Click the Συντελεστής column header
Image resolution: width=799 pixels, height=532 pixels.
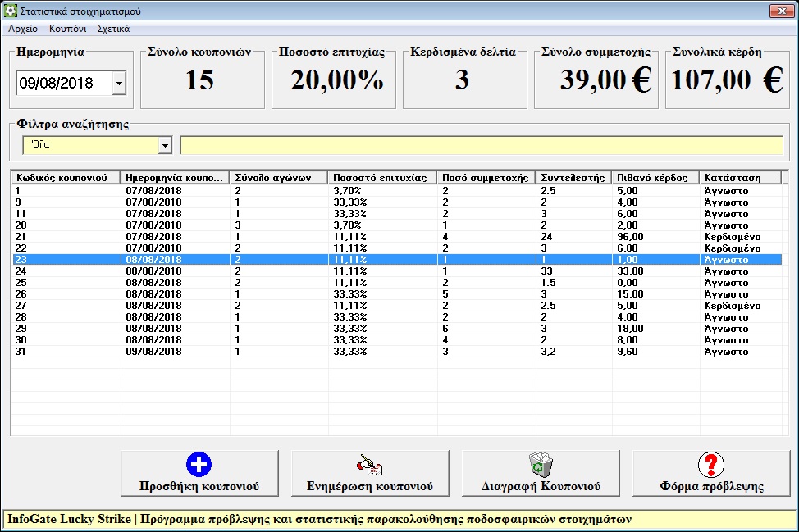click(x=573, y=177)
